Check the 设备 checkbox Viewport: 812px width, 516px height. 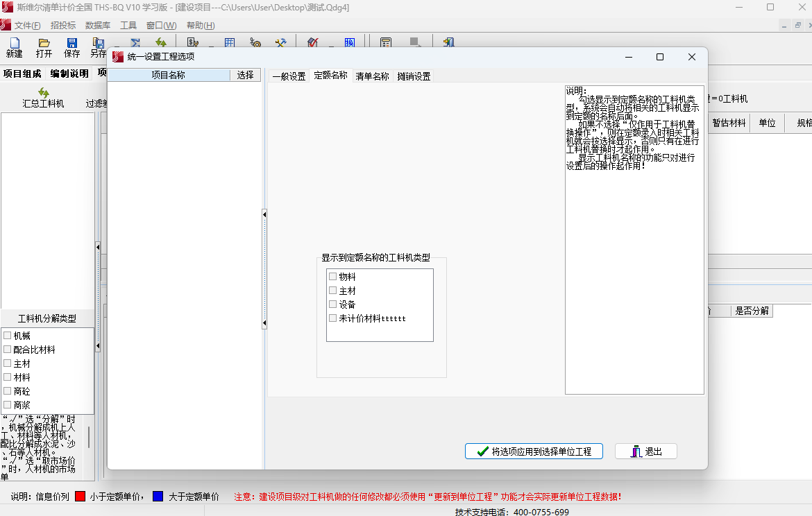[333, 304]
